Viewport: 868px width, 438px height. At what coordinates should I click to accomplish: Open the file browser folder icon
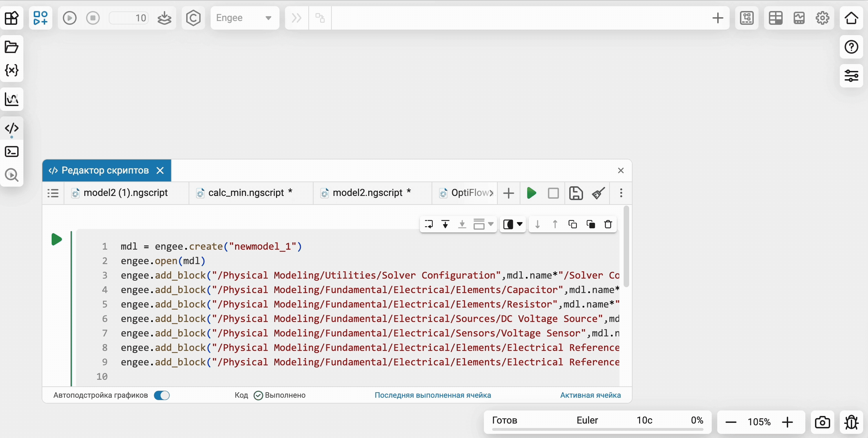point(11,47)
